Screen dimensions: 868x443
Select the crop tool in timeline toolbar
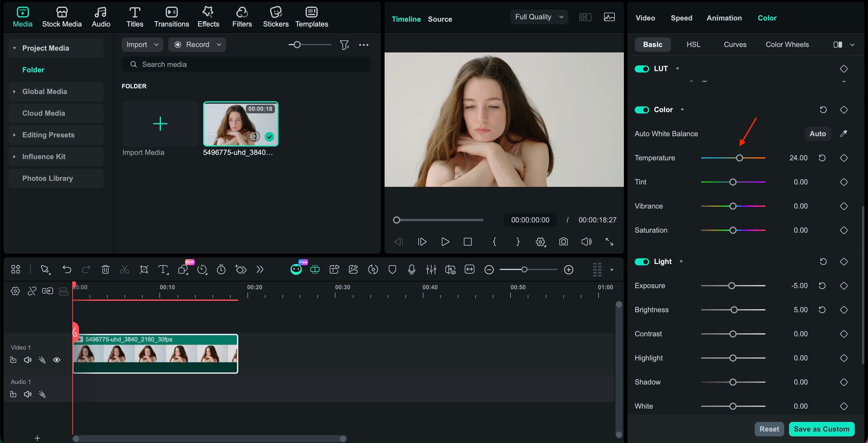click(144, 269)
